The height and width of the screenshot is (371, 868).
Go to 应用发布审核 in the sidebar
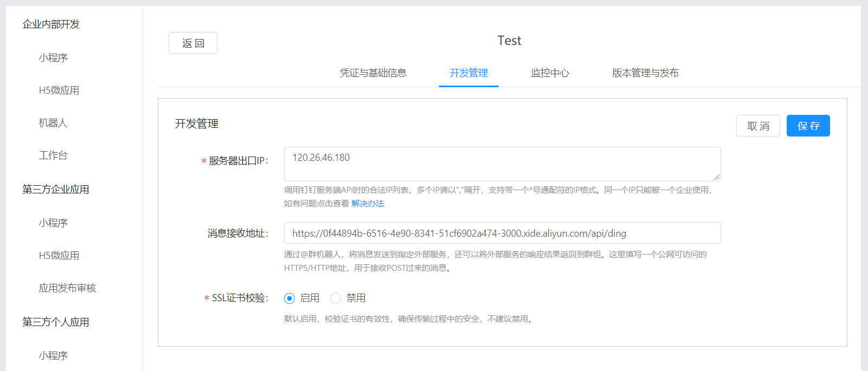tap(67, 288)
